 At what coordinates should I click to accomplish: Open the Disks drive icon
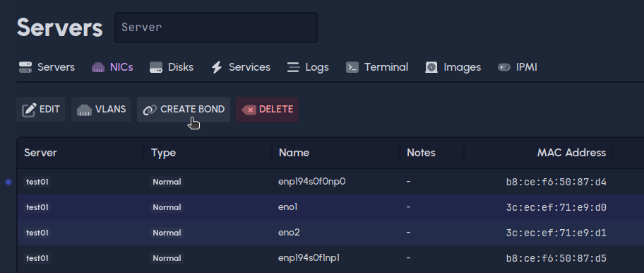pos(156,67)
